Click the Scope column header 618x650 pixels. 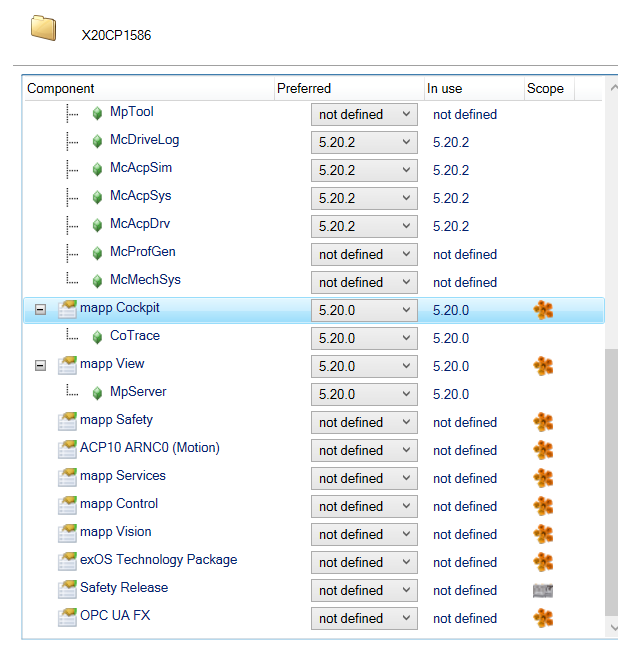click(x=549, y=88)
